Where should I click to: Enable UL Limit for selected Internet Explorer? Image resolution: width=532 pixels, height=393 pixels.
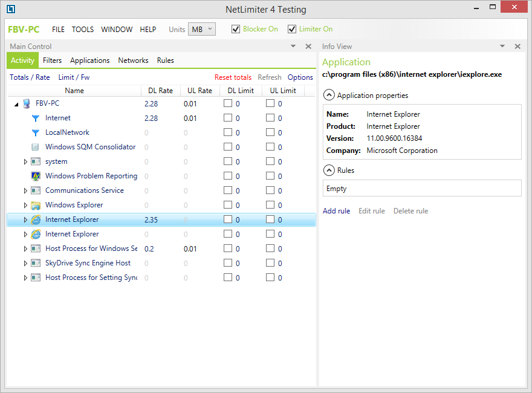click(270, 219)
